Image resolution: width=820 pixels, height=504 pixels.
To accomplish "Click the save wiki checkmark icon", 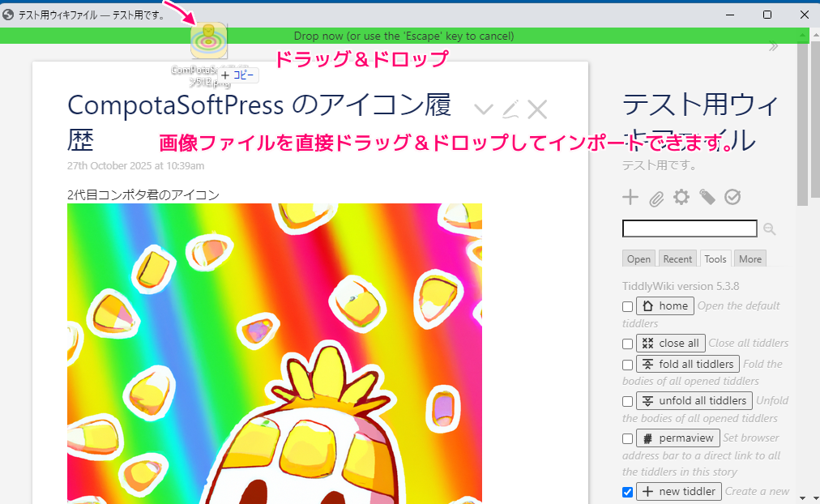I will click(732, 197).
